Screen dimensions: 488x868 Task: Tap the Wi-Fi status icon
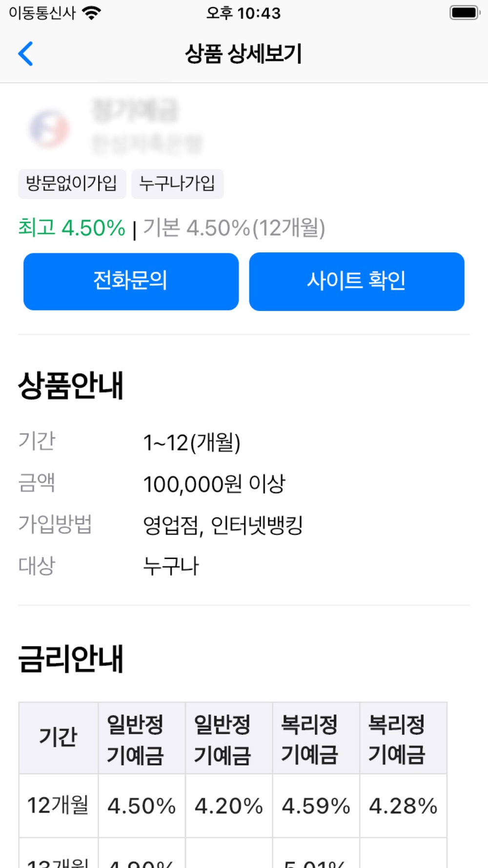[92, 13]
